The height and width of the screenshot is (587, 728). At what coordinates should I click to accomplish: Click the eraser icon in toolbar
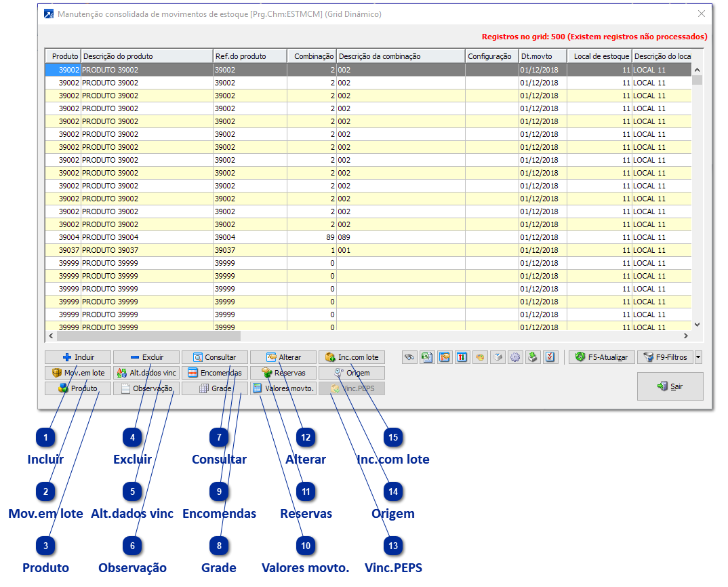[498, 357]
